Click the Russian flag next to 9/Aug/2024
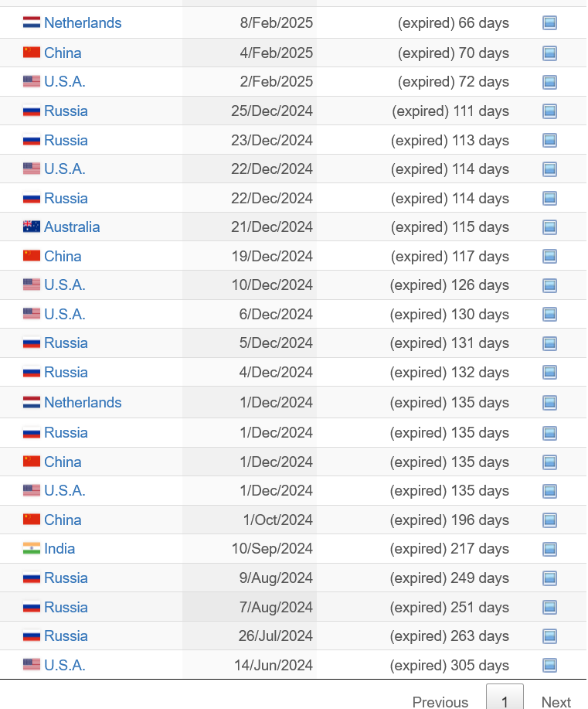 [32, 578]
